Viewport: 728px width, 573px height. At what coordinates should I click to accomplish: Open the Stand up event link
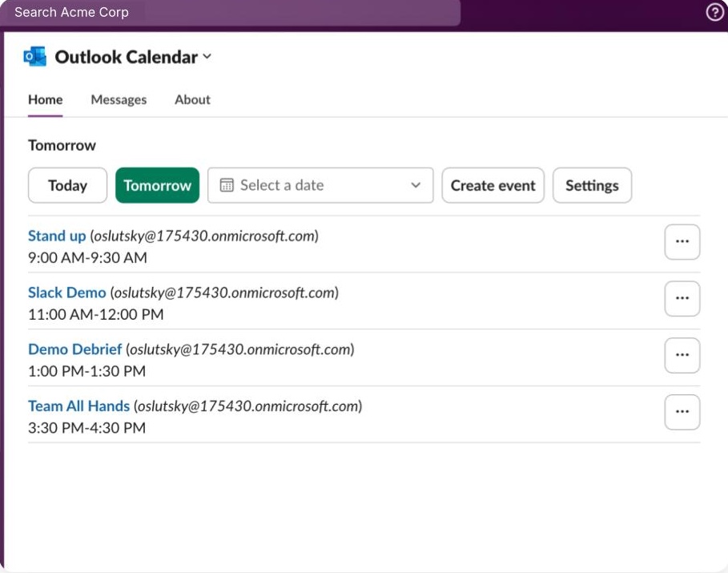coord(57,236)
